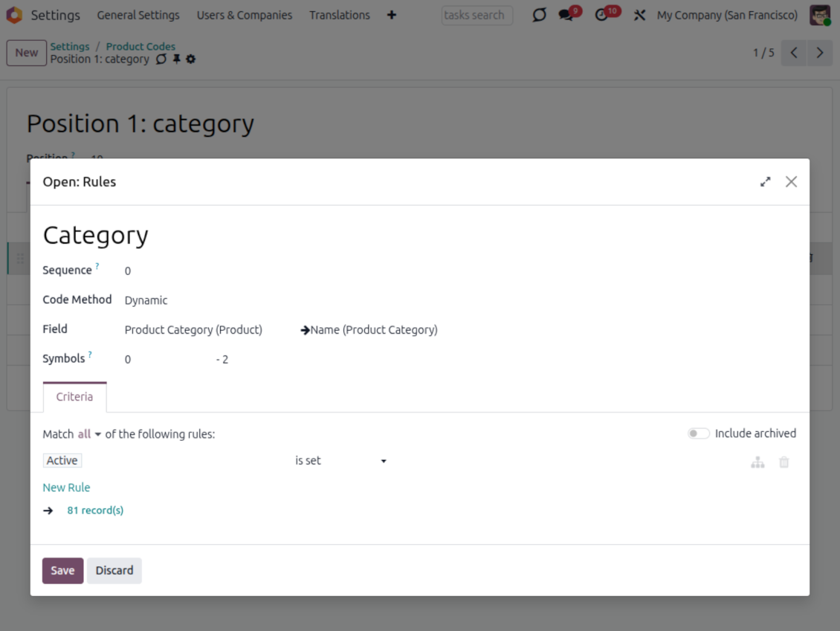This screenshot has width=840, height=631.
Task: Select the Criteria tab
Action: (x=74, y=397)
